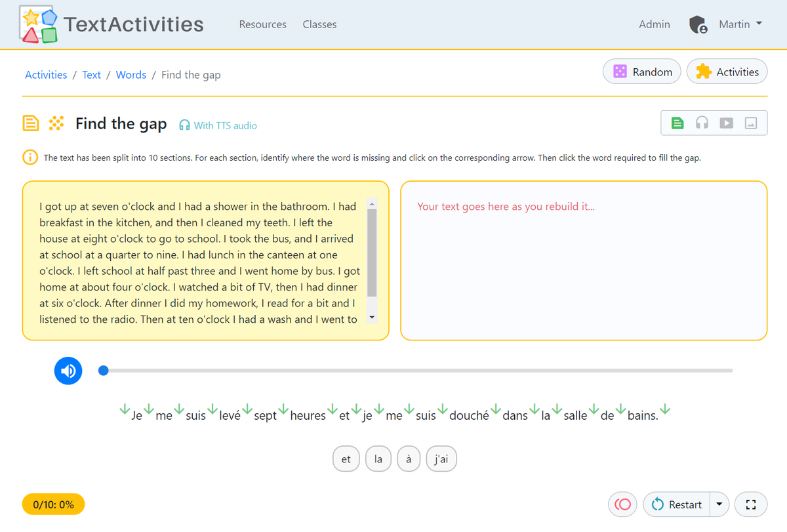This screenshot has height=532, width=787.
Task: Click the arrow between 'levé' and 'sept'
Action: pyautogui.click(x=247, y=409)
